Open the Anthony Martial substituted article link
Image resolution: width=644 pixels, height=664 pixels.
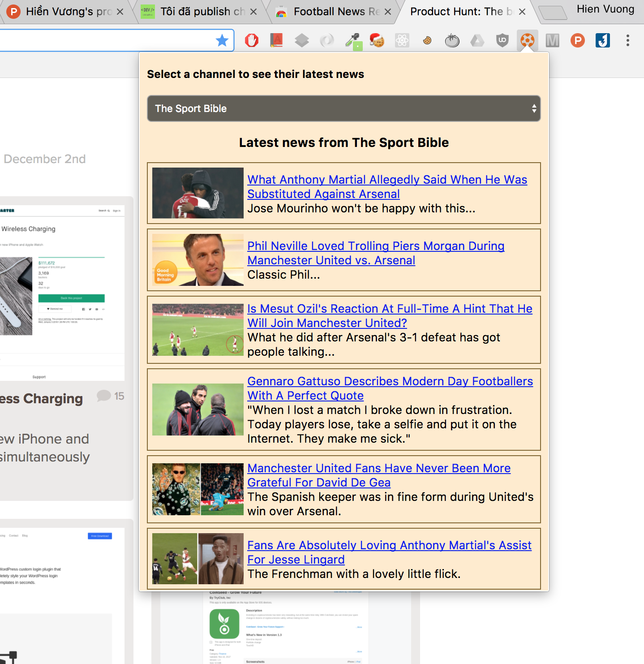click(x=387, y=187)
